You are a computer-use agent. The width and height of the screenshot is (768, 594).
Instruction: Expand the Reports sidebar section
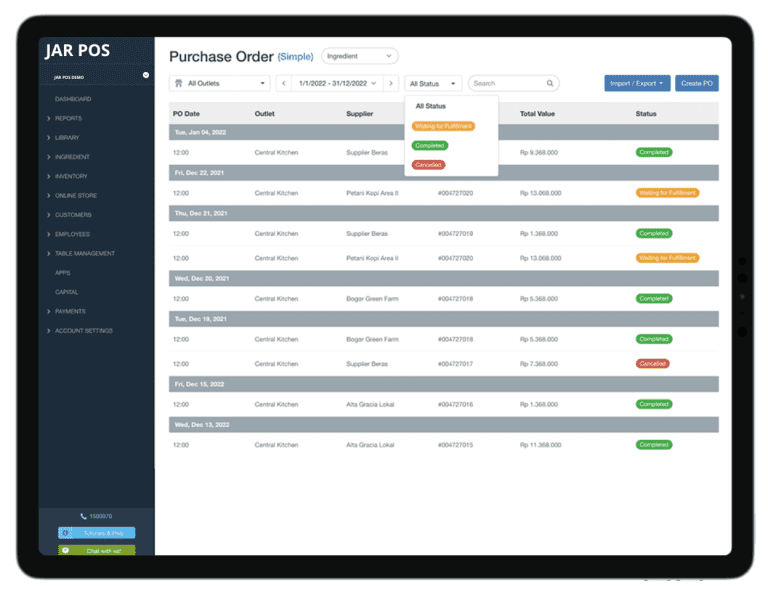[x=68, y=118]
